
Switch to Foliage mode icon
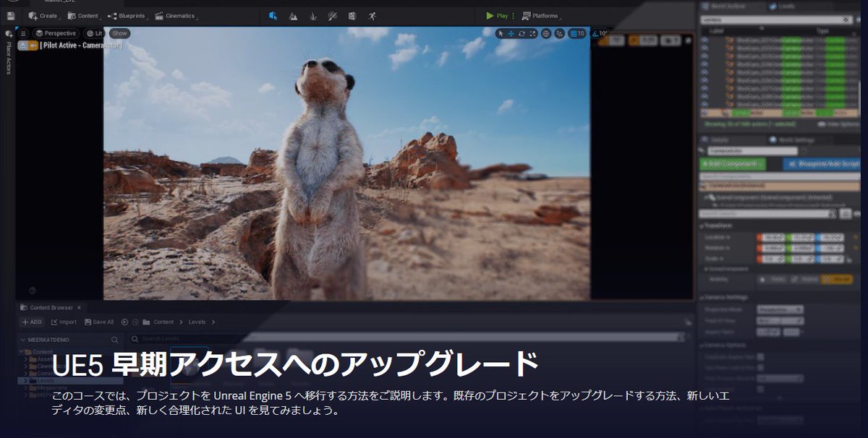coord(312,15)
